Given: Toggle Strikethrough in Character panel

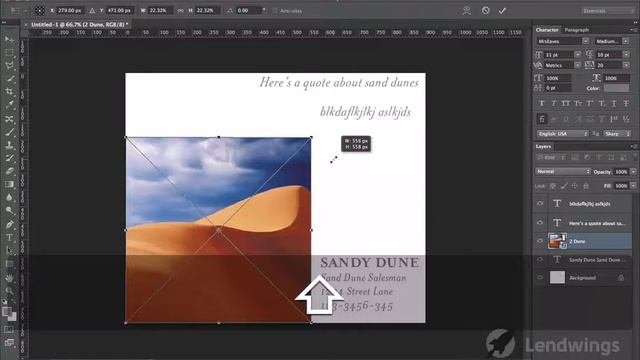Looking at the screenshot, I should coord(626,103).
